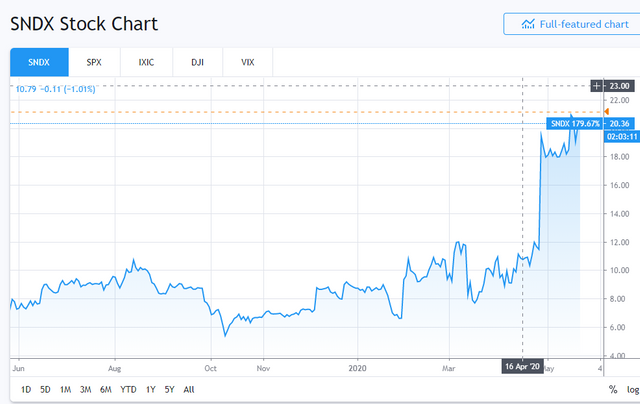Image resolution: width=640 pixels, height=404 pixels.
Task: Open the DJI tab
Action: pyautogui.click(x=198, y=62)
